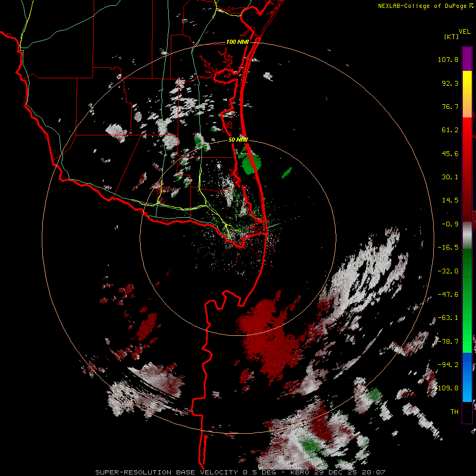Select the -109.8 value on velocity scale
The height and width of the screenshot is (476, 476).
pos(446,388)
